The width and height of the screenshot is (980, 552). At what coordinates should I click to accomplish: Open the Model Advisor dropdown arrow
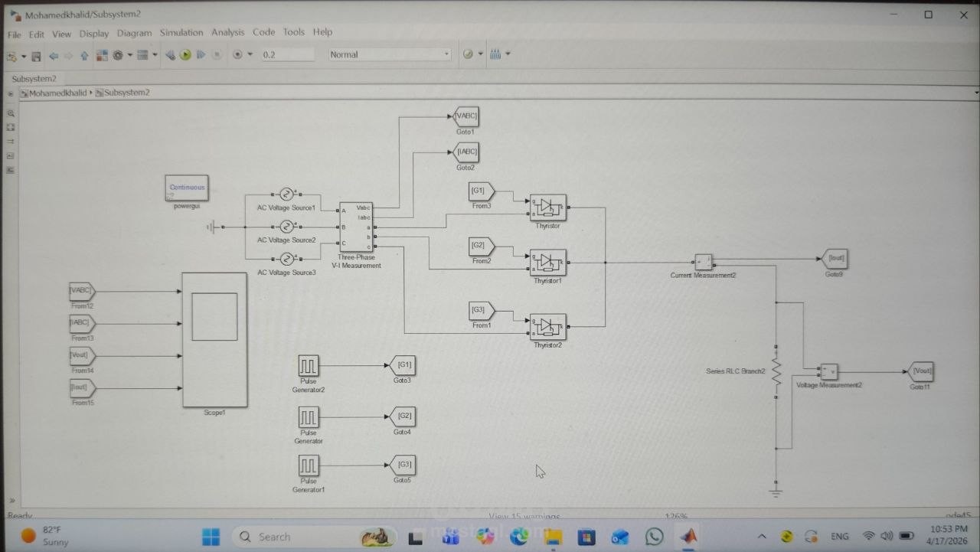[481, 54]
